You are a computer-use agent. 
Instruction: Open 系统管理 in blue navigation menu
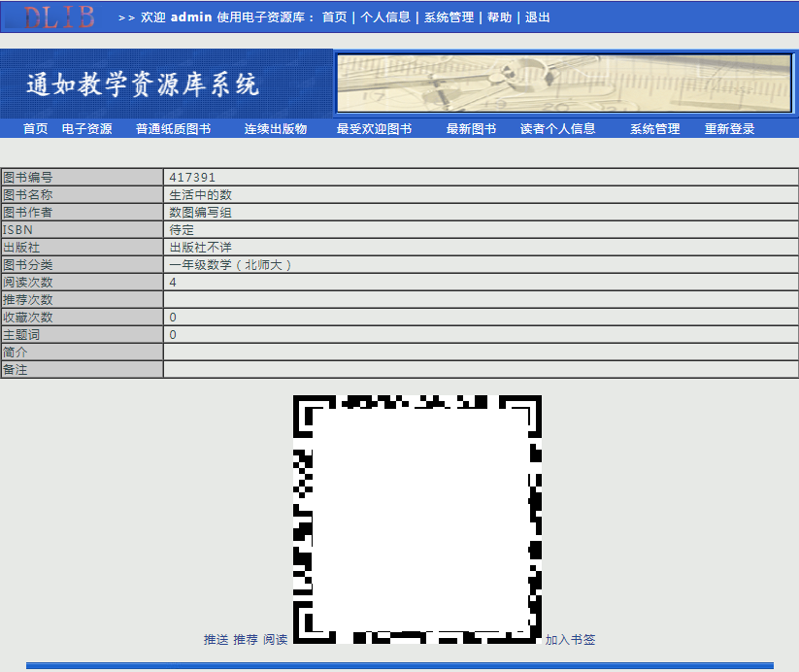pos(654,129)
